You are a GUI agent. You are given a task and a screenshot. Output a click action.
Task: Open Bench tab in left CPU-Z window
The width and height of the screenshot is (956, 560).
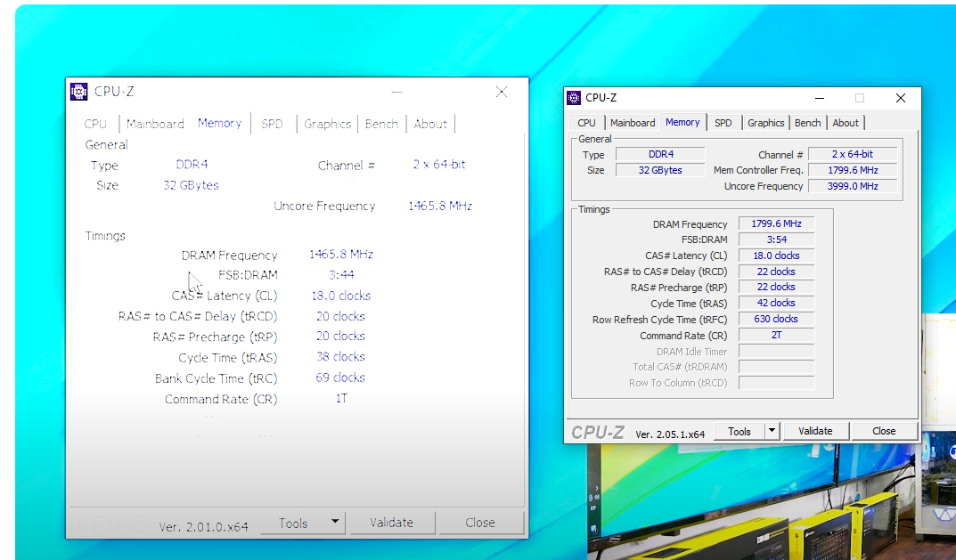[x=381, y=124]
